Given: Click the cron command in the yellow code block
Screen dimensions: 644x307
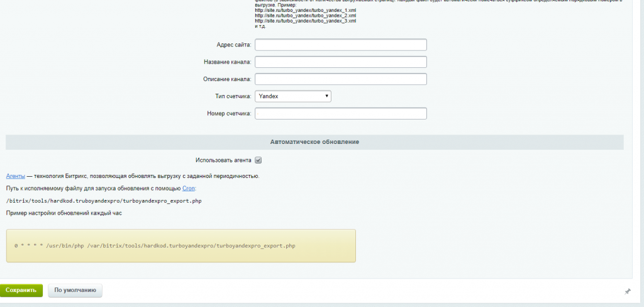Looking at the screenshot, I should pos(155,245).
